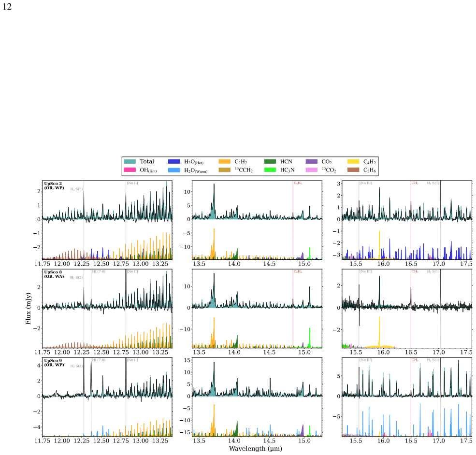Click the red C6H6 annotation in UpSco 2 row
Image resolution: width=476 pixels, height=455 pixels.
pyautogui.click(x=298, y=183)
